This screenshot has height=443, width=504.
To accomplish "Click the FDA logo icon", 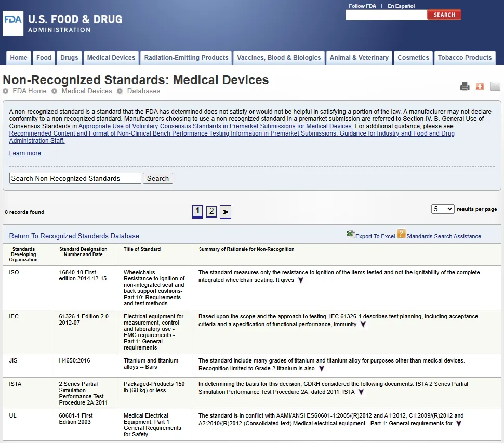I will (13, 23).
